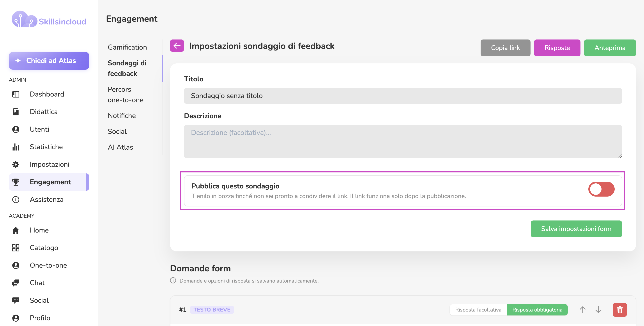The width and height of the screenshot is (644, 326).
Task: Go to the AI Atlas section
Action: pyautogui.click(x=120, y=147)
